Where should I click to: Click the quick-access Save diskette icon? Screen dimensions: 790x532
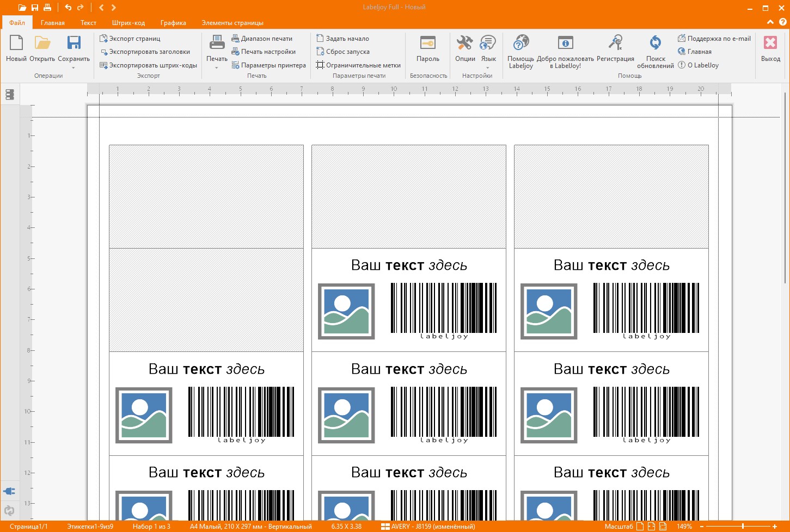[35, 8]
